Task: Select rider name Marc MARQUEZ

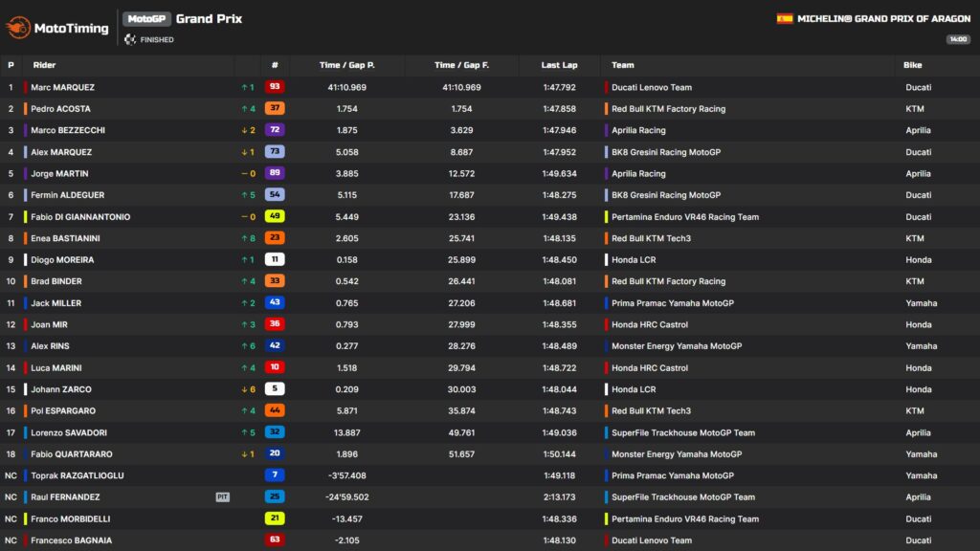Action: [x=62, y=87]
